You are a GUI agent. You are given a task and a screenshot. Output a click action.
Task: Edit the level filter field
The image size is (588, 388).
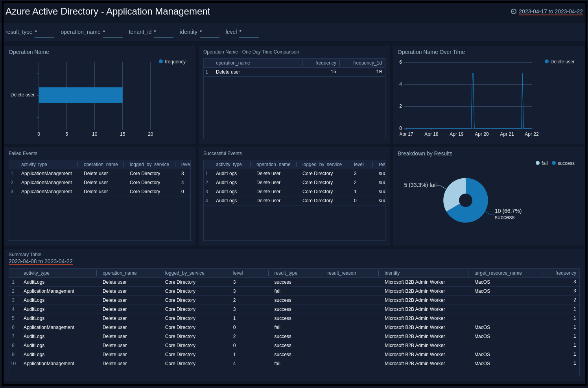[x=249, y=32]
